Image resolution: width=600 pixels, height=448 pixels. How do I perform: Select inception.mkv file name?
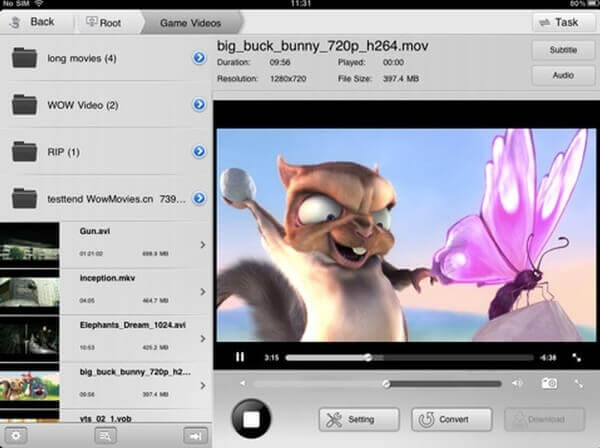coord(108,278)
